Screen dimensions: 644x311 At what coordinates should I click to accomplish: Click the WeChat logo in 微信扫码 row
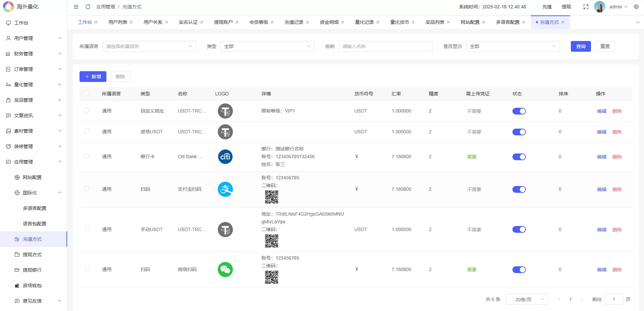(x=225, y=269)
